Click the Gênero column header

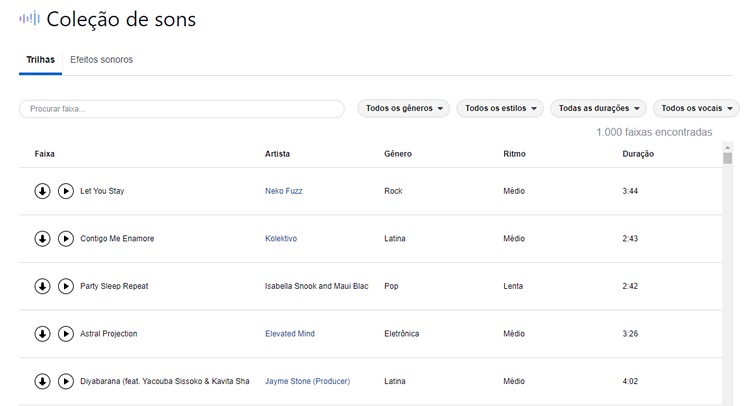pos(398,154)
